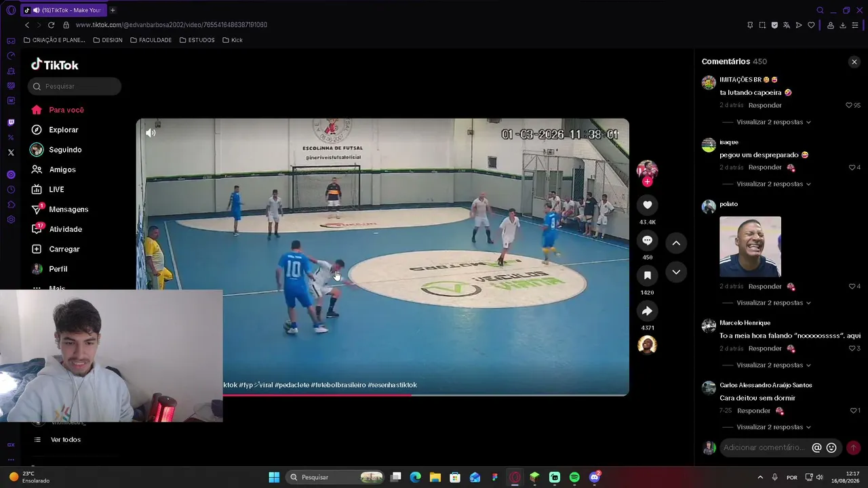
Task: Open the ESTUDOS bookmarks folder
Action: click(197, 40)
